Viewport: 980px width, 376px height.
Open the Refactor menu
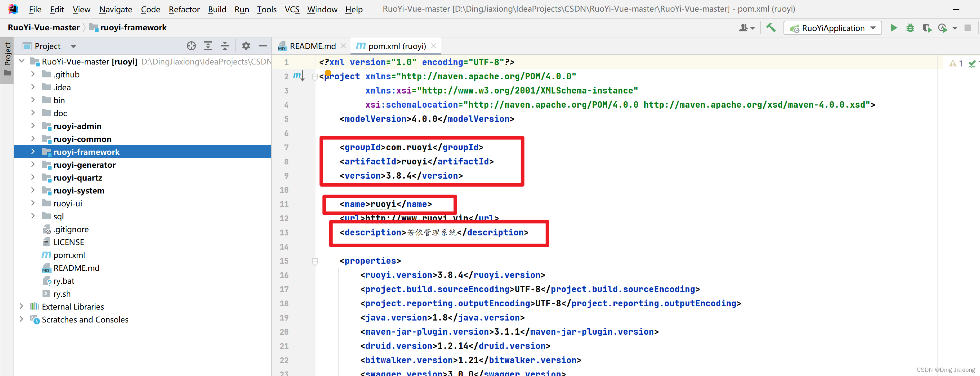[x=184, y=9]
